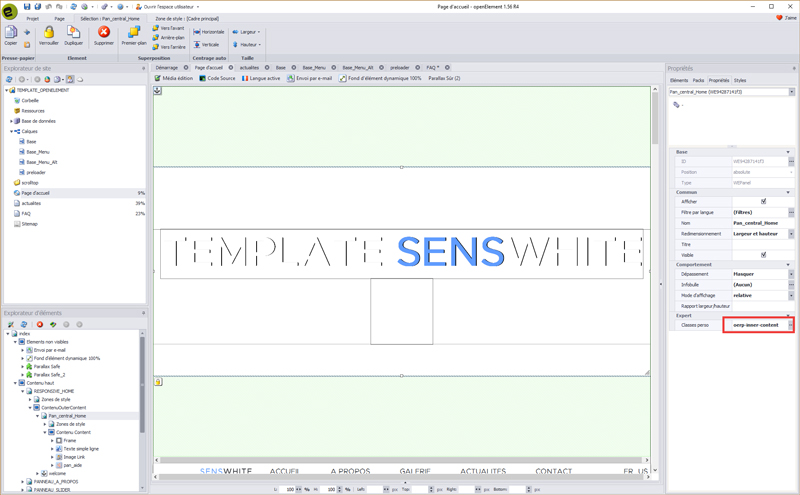The height and width of the screenshot is (495, 800).
Task: Send element to Arrière-plan
Action: click(168, 37)
